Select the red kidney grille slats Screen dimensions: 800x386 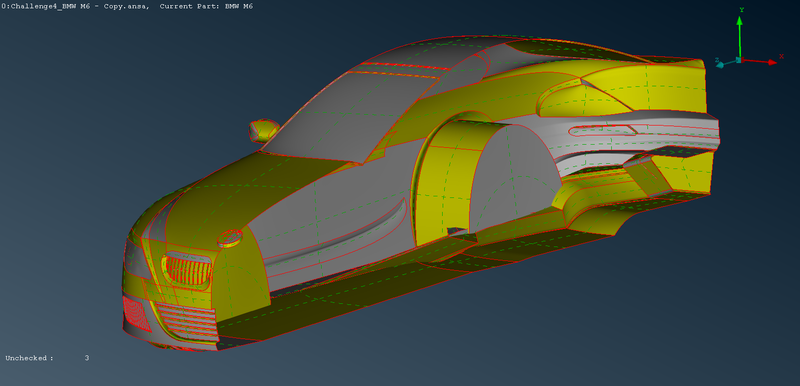187,270
